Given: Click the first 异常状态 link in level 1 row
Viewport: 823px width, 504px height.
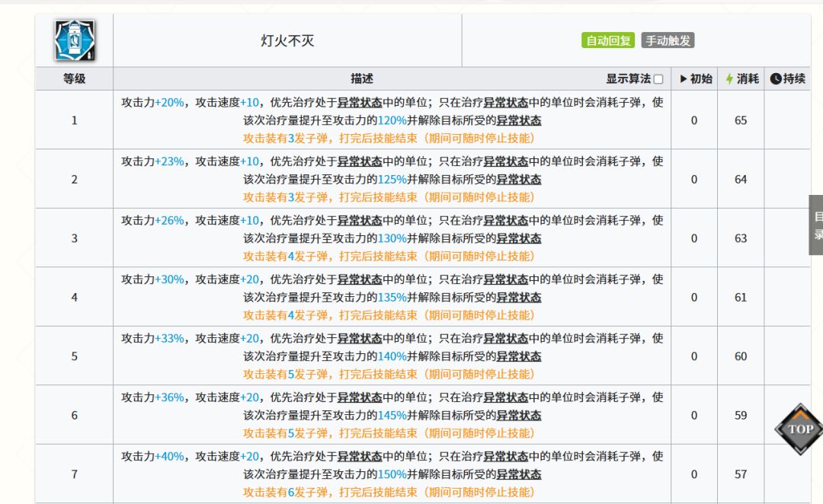Looking at the screenshot, I should [x=360, y=102].
